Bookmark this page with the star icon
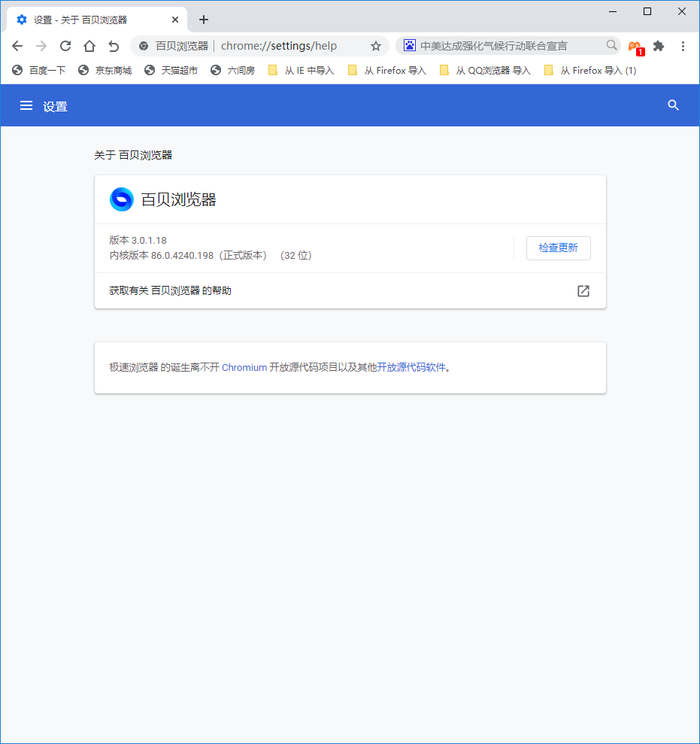The height and width of the screenshot is (744, 700). [x=376, y=46]
